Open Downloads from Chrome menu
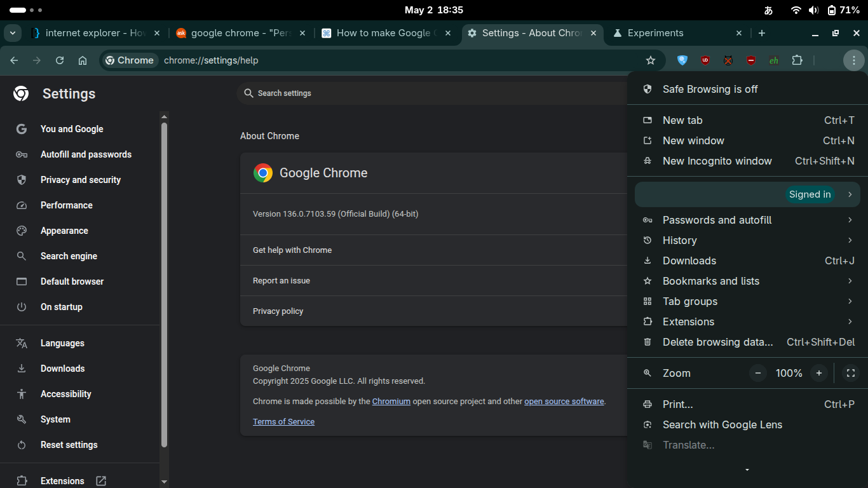The image size is (868, 488). coord(747,261)
